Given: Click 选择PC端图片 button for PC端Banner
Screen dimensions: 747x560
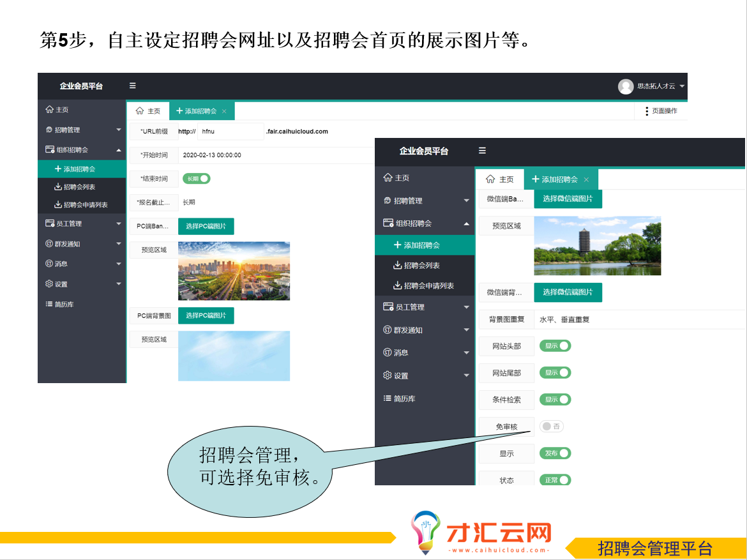Looking at the screenshot, I should 206,226.
